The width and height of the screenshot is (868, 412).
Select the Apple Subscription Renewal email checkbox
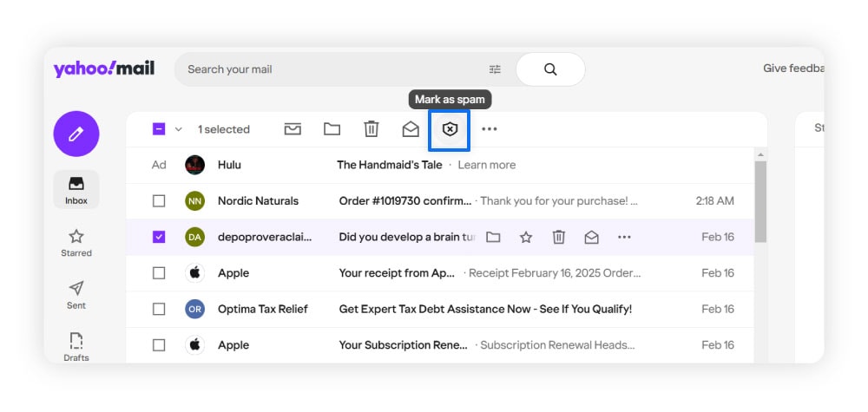coord(159,344)
